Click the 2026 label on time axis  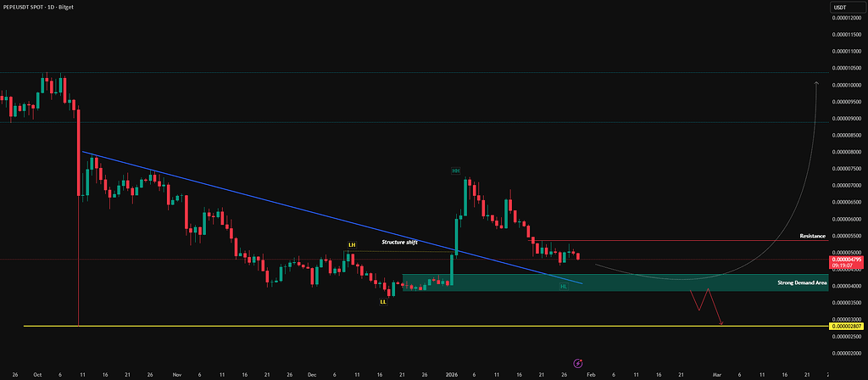(x=450, y=373)
